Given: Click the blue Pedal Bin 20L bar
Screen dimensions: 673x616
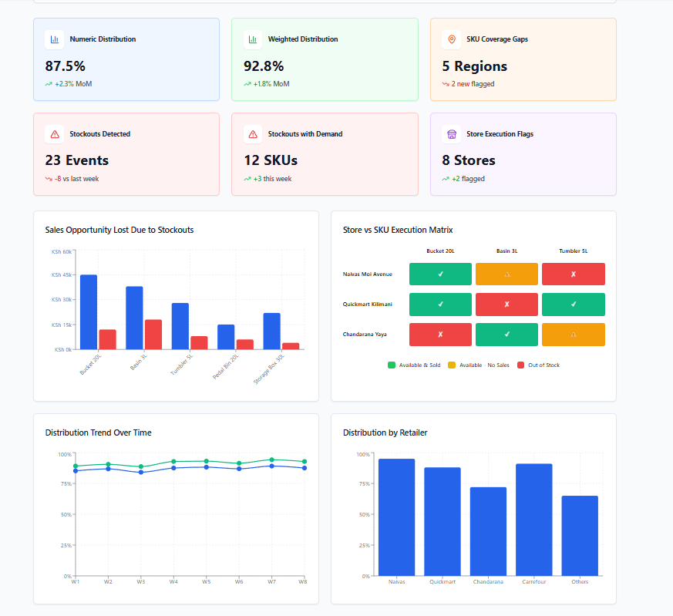Looking at the screenshot, I should [x=226, y=337].
